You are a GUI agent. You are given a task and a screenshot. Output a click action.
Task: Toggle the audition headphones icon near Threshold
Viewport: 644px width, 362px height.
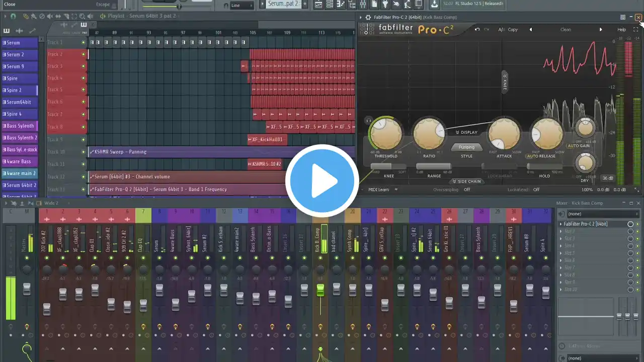click(369, 120)
